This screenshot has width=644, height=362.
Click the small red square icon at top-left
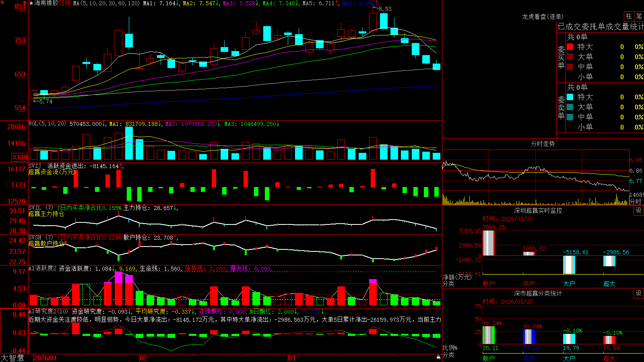tap(2, 2)
